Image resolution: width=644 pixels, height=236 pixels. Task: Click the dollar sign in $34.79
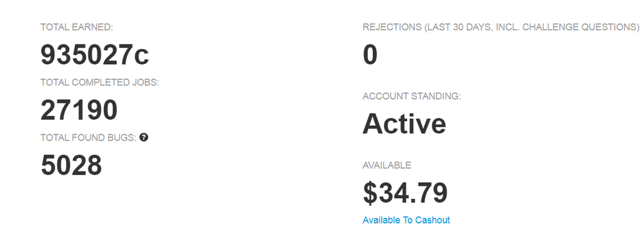(x=370, y=193)
